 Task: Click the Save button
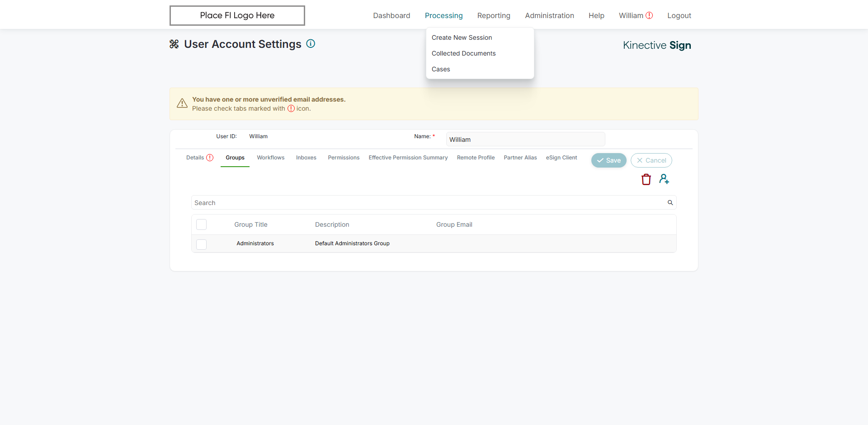pyautogui.click(x=609, y=160)
